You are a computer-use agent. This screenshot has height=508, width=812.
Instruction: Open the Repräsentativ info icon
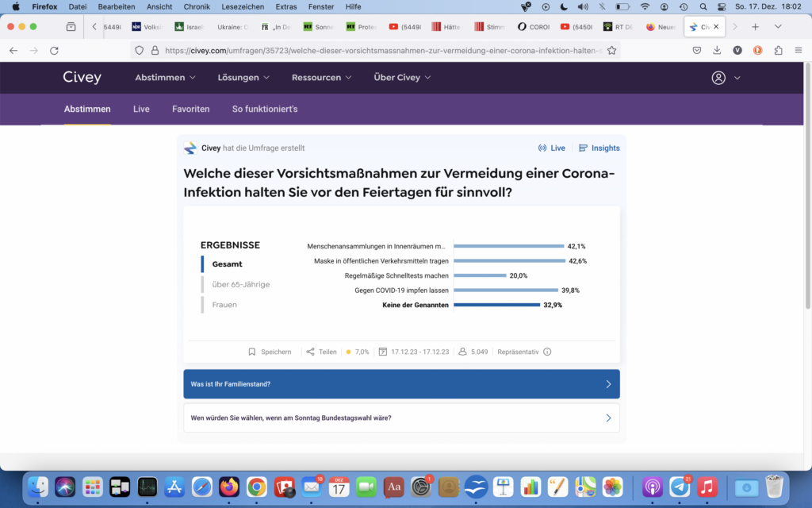[547, 352]
